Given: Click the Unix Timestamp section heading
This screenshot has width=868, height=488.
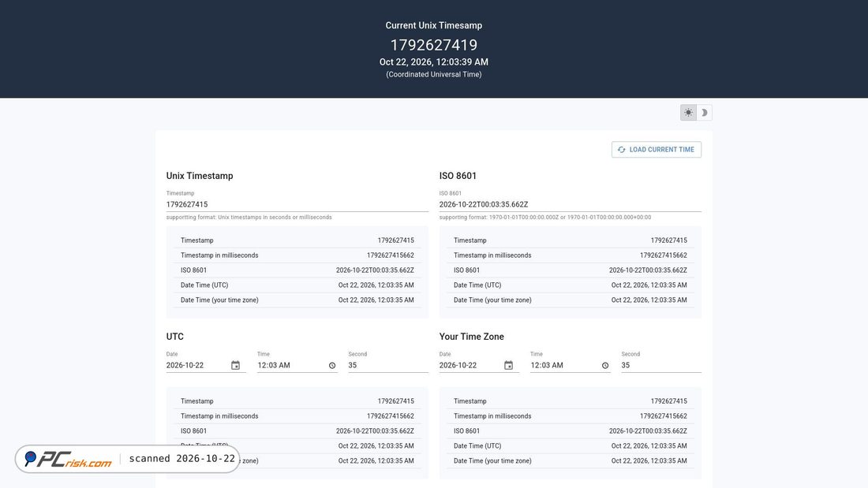Looking at the screenshot, I should click(200, 176).
